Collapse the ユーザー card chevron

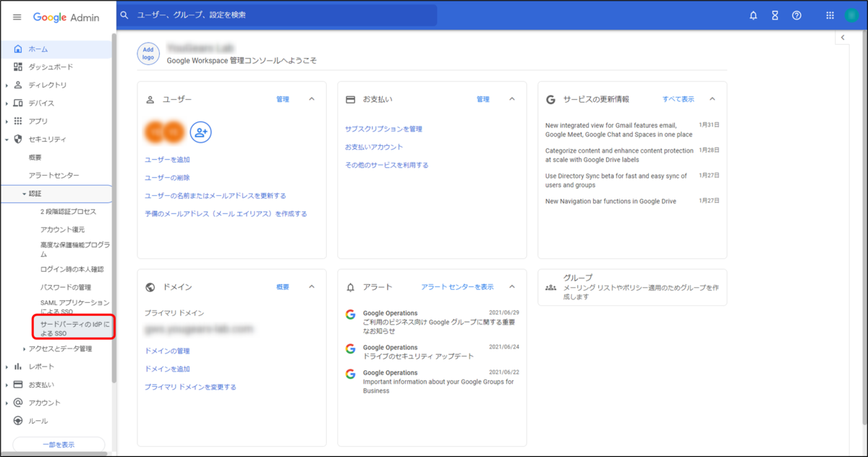(x=312, y=99)
